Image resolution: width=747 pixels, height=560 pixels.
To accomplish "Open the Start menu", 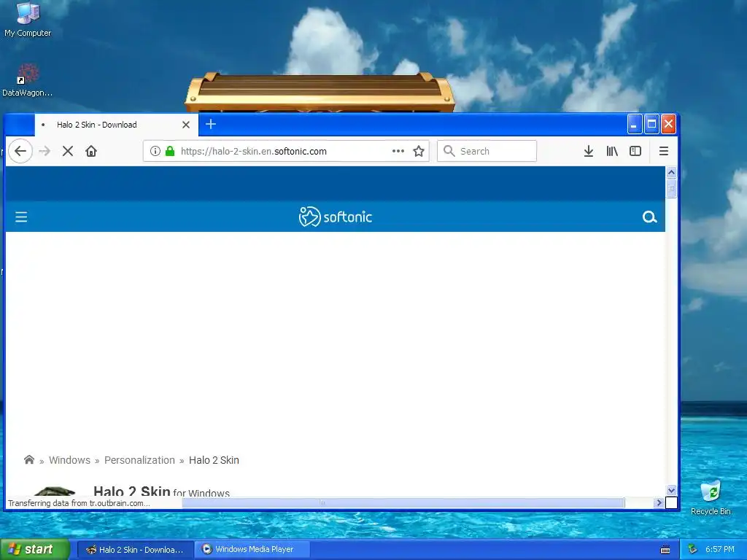I will [x=34, y=549].
